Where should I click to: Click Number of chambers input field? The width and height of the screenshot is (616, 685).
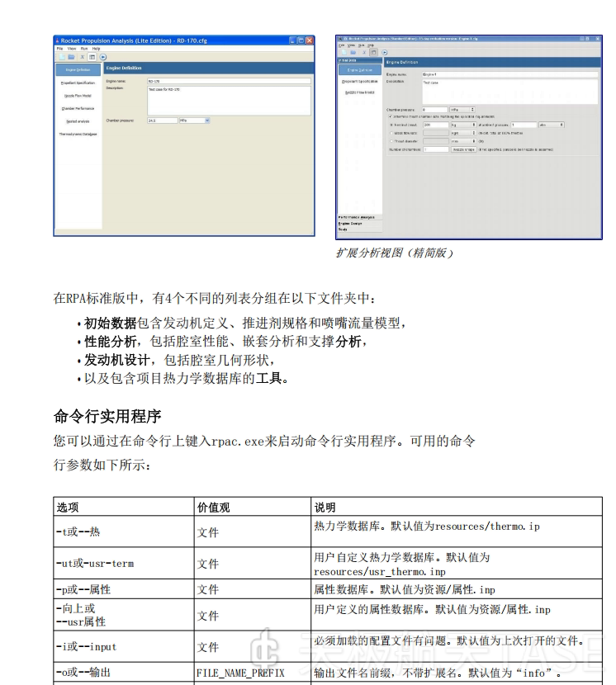click(x=436, y=149)
